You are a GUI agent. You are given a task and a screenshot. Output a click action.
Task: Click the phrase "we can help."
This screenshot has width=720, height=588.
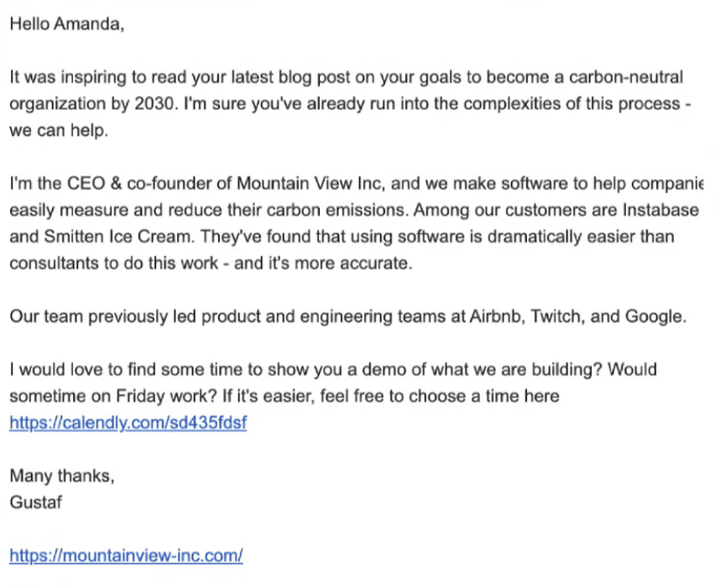coord(60,132)
